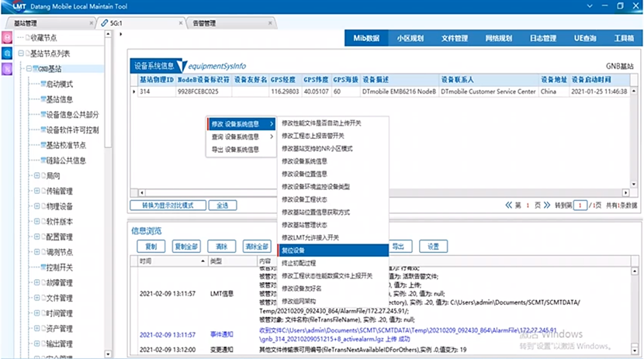Switch to the 小区规划 tab

(x=410, y=38)
